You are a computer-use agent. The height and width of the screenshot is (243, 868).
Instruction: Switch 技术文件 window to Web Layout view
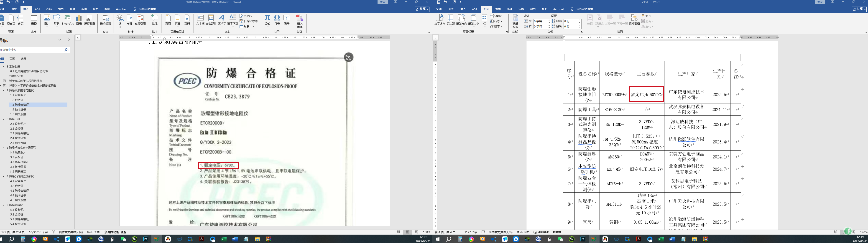coord(416,232)
